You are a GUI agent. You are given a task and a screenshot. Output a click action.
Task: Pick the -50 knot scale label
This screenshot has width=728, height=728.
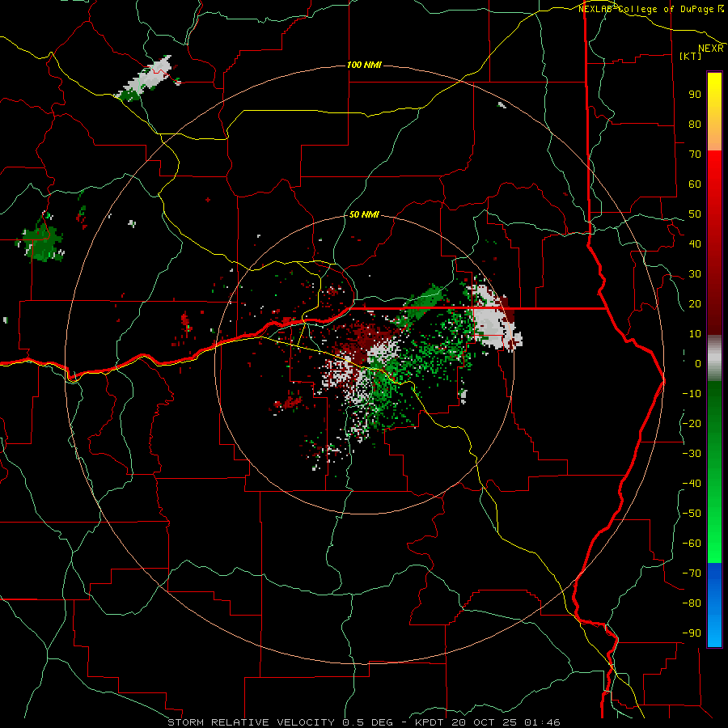coord(692,514)
